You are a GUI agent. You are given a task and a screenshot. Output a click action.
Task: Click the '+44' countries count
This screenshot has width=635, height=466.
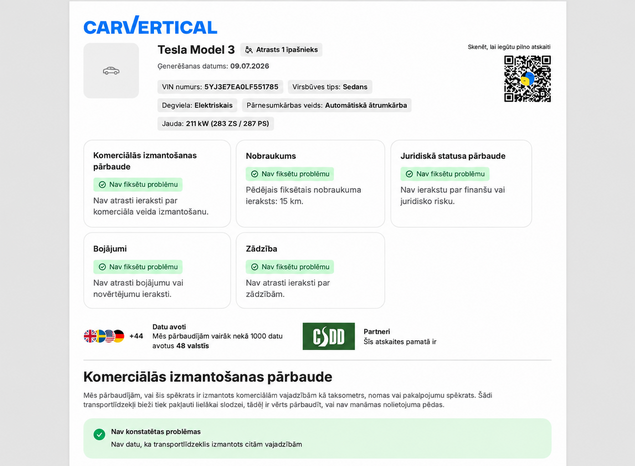(136, 336)
